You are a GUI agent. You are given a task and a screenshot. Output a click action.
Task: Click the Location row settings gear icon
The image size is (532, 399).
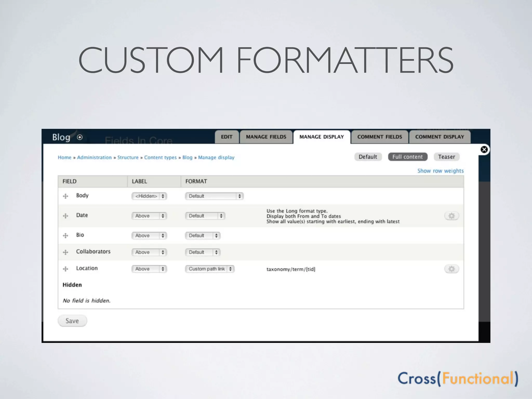(451, 269)
